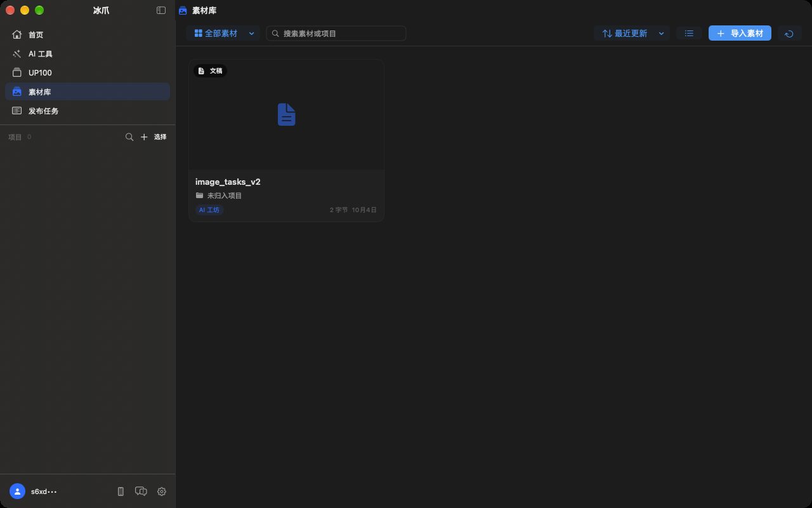Image resolution: width=812 pixels, height=508 pixels.
Task: Select 发布任务 in the sidebar
Action: (88, 111)
